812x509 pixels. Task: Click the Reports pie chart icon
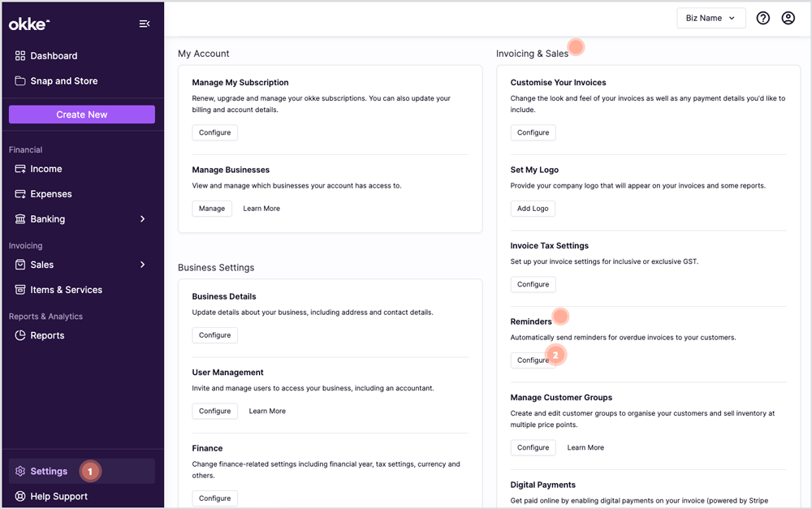(20, 335)
